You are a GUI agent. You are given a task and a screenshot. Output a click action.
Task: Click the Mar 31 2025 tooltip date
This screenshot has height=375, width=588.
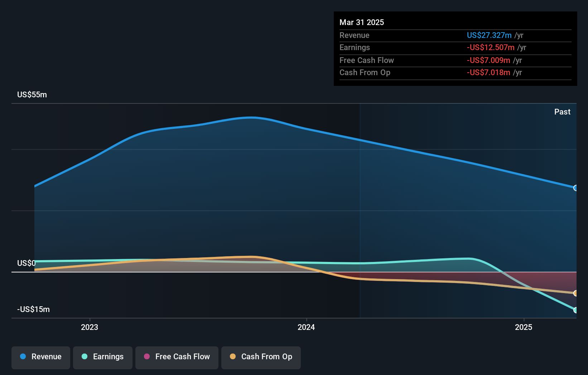(362, 22)
